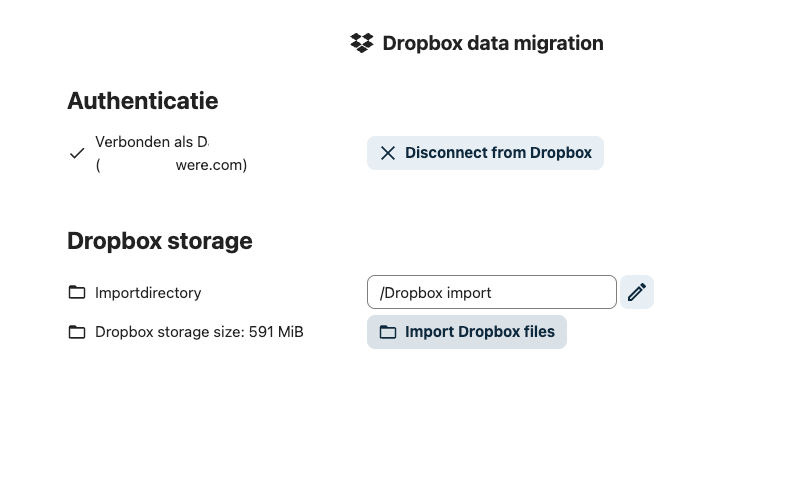Click the word Dropbox in the Disconnect button label
Screen dimensions: 787x492
click(x=560, y=153)
